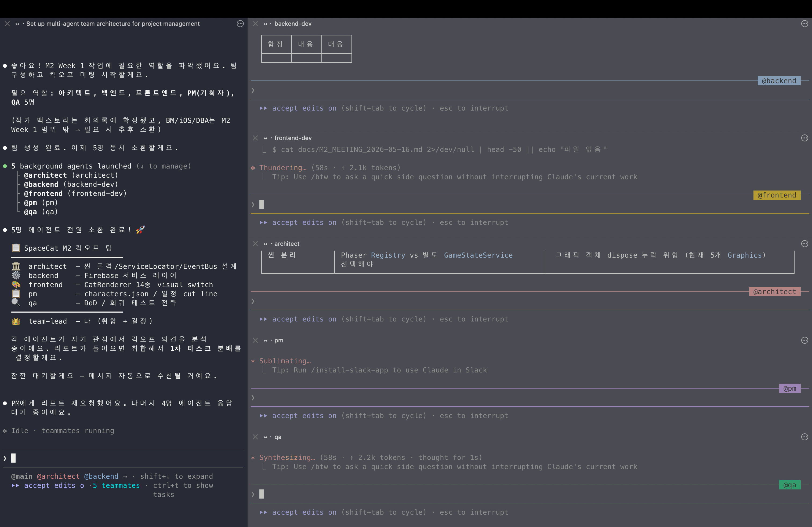Click '함정' table header in backend-dev
The width and height of the screenshot is (812, 527).
point(276,44)
